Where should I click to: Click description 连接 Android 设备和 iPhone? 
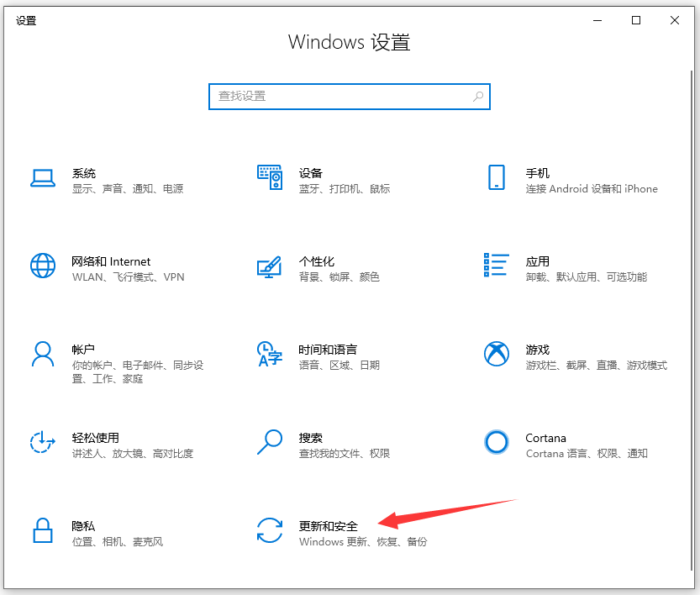click(592, 189)
